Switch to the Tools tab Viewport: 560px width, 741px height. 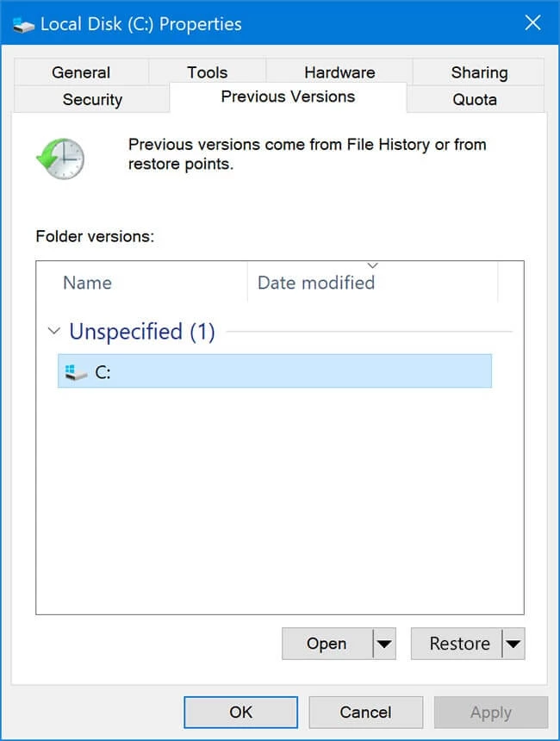207,72
